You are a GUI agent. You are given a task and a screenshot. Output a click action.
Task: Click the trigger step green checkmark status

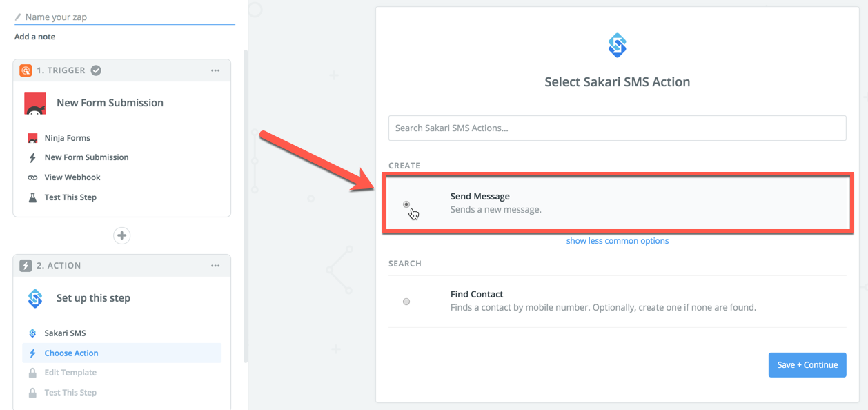[x=97, y=70]
